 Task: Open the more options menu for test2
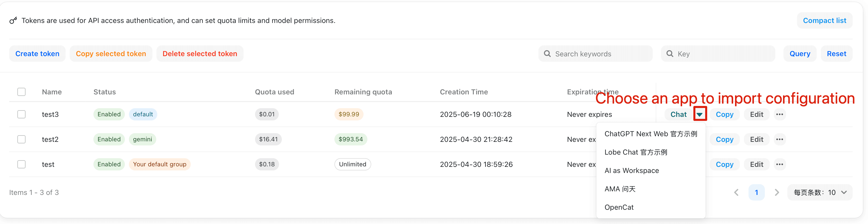pos(779,140)
